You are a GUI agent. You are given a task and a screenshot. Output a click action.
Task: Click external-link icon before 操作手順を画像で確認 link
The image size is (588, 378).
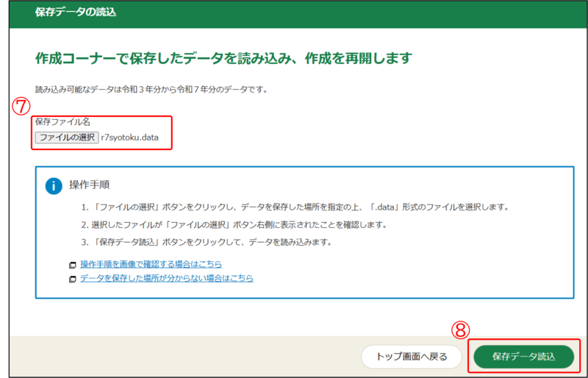click(72, 264)
